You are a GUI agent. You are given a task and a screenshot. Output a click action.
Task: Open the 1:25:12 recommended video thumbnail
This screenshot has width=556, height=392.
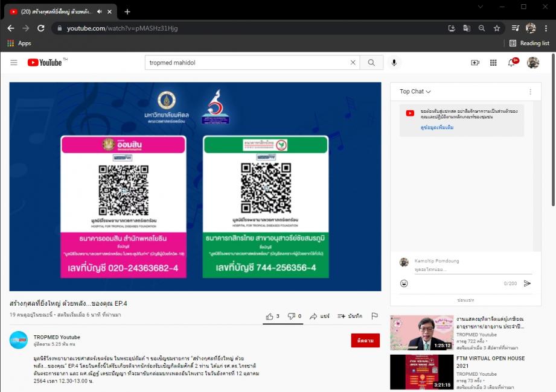[421, 332]
